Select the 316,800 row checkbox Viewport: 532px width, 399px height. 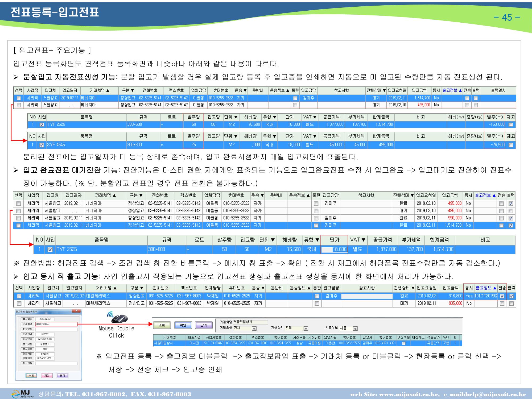pos(19,296)
